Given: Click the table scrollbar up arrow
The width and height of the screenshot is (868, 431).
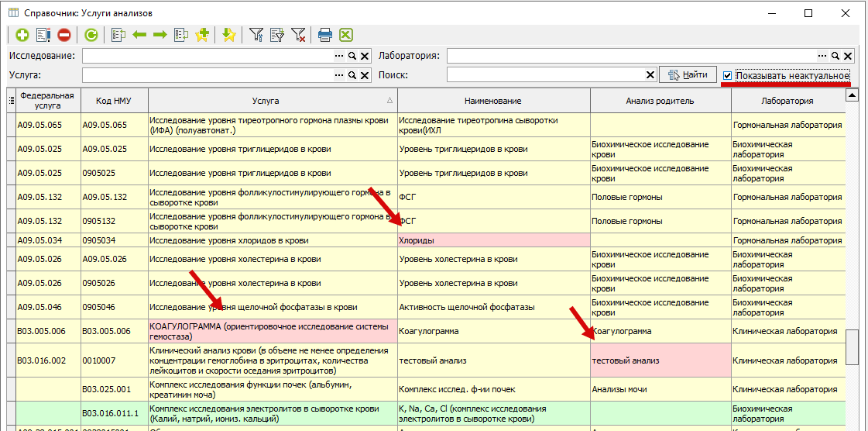Looking at the screenshot, I should pos(853,96).
